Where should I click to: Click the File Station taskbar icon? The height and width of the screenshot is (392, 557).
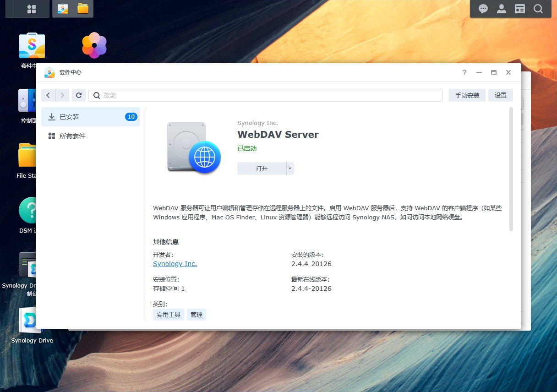coord(83,9)
